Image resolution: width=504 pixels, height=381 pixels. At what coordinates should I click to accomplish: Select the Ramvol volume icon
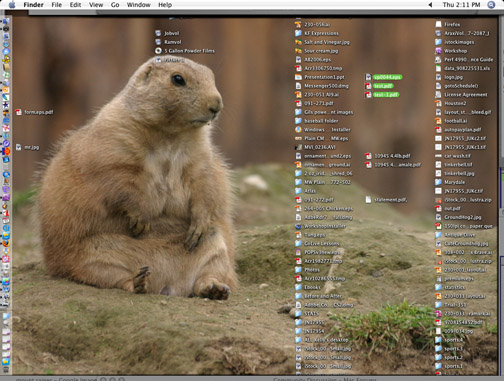point(158,42)
